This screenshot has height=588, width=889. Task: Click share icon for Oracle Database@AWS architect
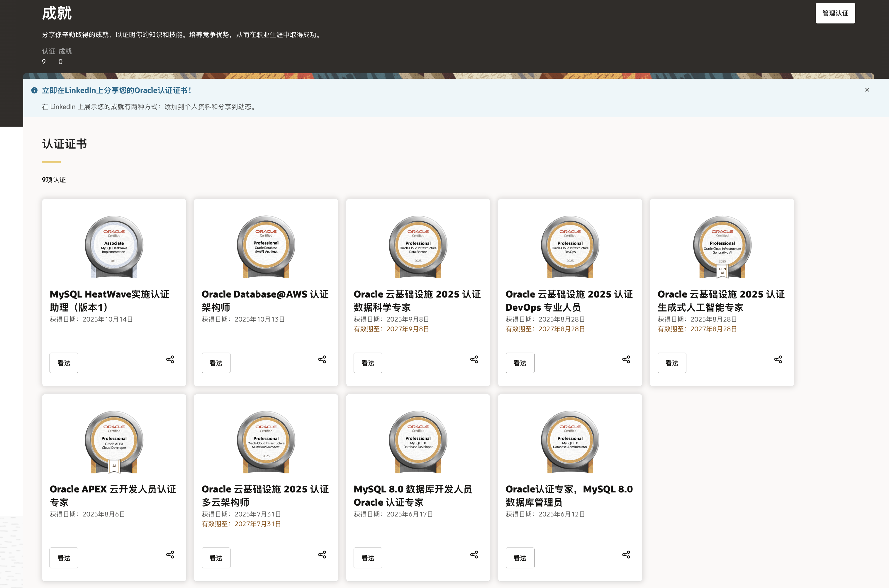pyautogui.click(x=322, y=359)
